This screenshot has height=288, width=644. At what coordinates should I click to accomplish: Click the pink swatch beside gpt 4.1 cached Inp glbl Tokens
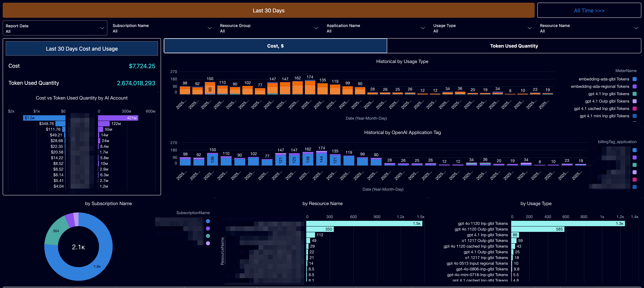[634, 108]
